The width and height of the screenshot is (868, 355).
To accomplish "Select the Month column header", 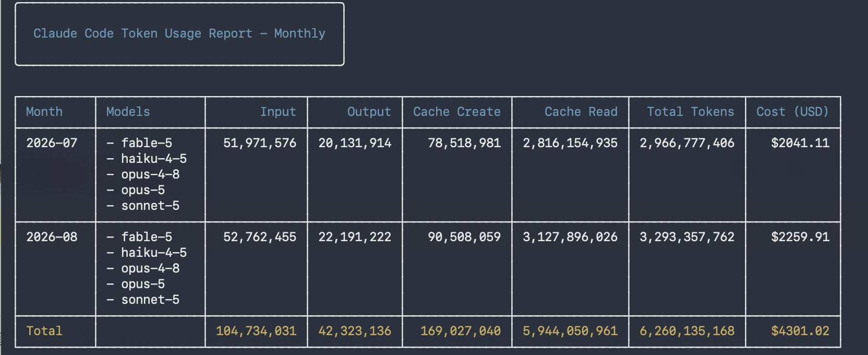I will pos(44,112).
